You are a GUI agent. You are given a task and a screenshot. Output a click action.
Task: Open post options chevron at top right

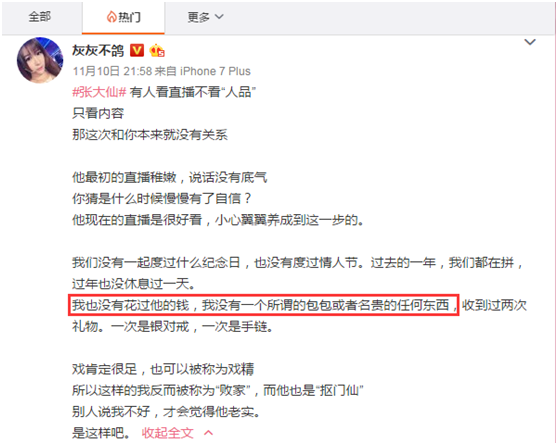click(530, 42)
